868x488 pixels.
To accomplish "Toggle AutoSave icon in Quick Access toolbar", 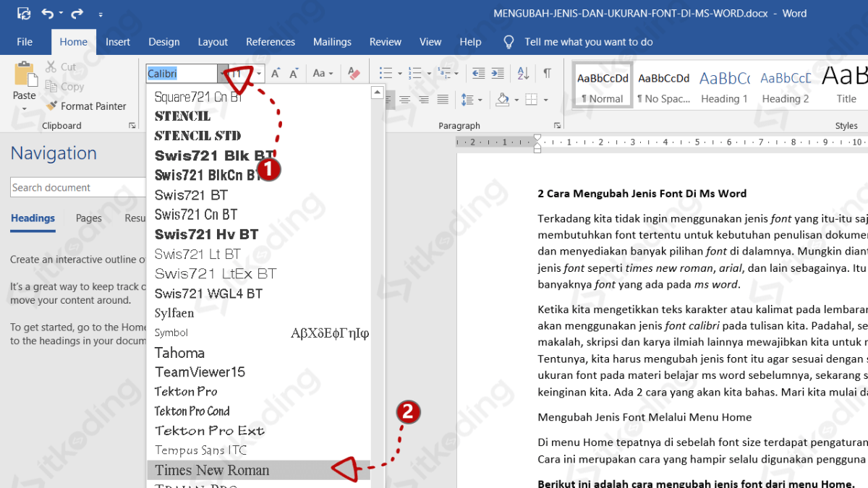I will coord(24,14).
